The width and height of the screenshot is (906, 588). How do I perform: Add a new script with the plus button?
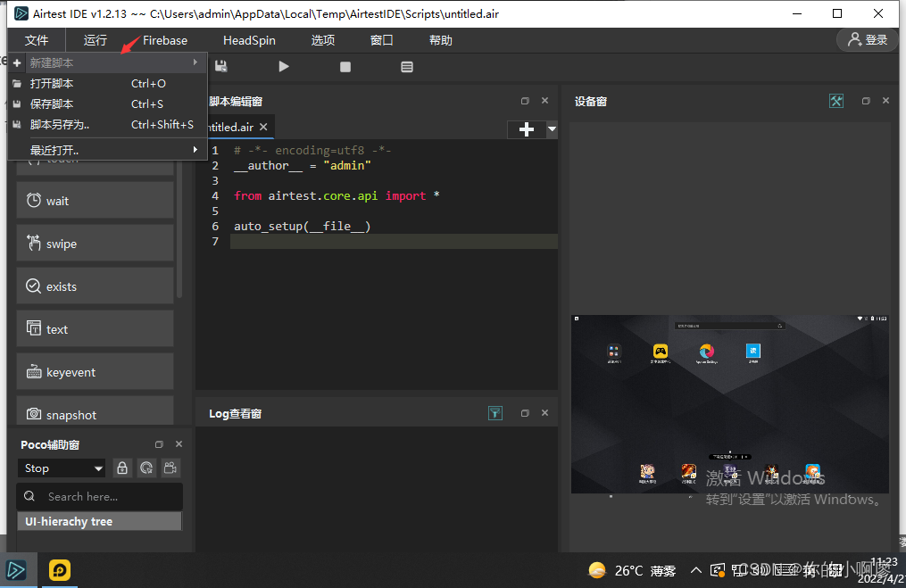pyautogui.click(x=527, y=129)
